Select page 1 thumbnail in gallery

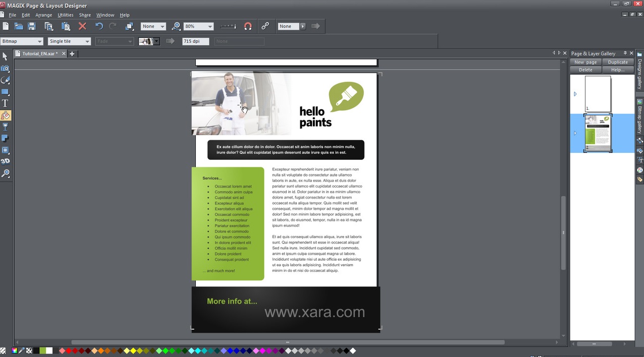pos(598,94)
